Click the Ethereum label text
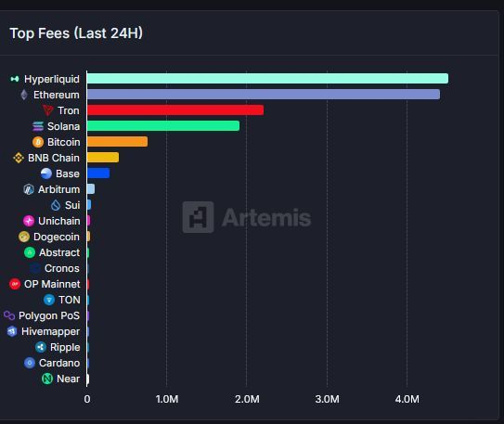 (x=57, y=95)
